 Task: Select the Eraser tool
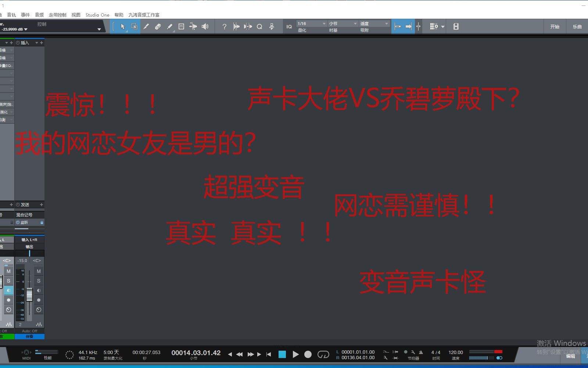pos(158,26)
